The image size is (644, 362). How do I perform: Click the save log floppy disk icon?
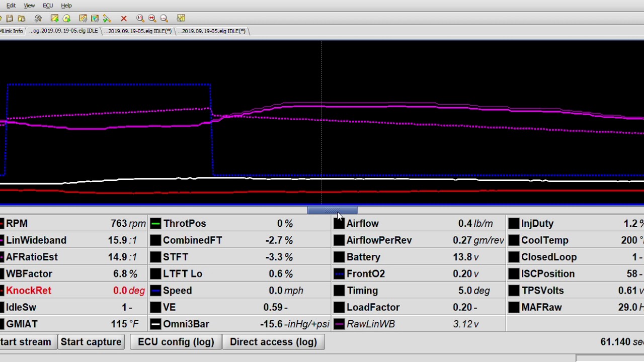coord(10,19)
